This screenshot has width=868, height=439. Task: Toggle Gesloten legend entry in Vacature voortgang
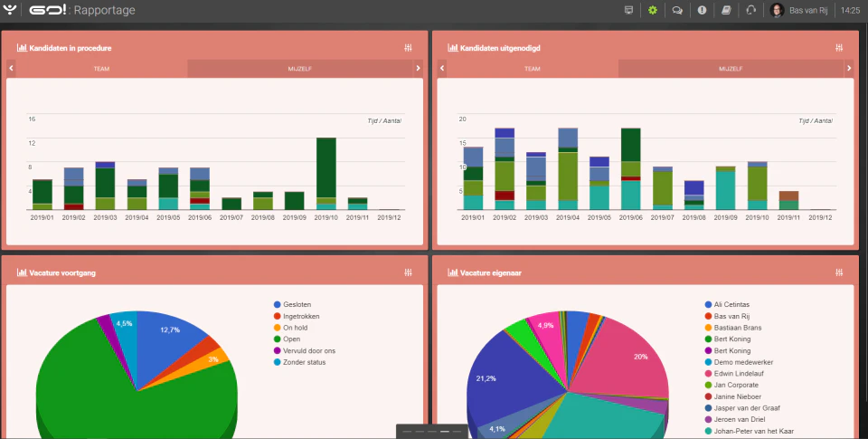(293, 305)
